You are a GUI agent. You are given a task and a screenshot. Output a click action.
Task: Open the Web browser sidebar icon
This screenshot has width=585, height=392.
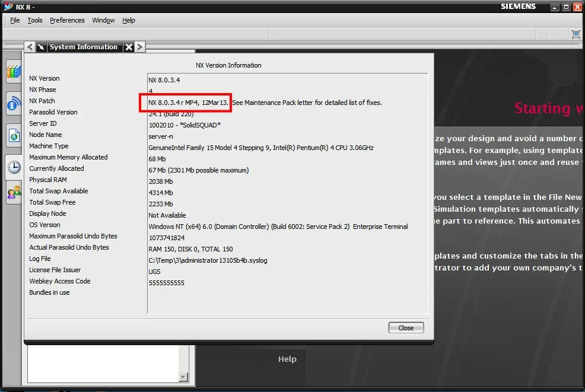click(x=14, y=136)
